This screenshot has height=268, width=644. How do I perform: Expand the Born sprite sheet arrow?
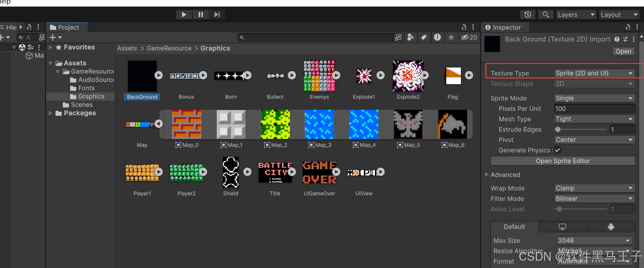click(248, 75)
